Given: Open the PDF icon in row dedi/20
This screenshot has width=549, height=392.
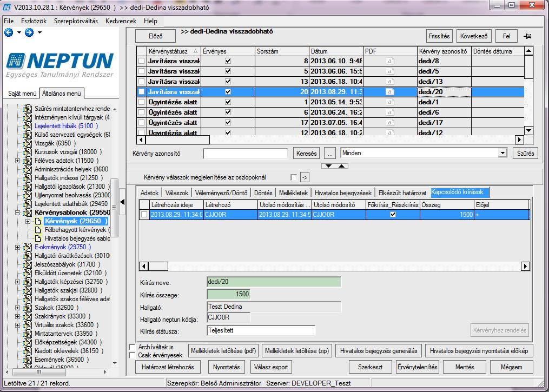Looking at the screenshot, I should coord(390,92).
